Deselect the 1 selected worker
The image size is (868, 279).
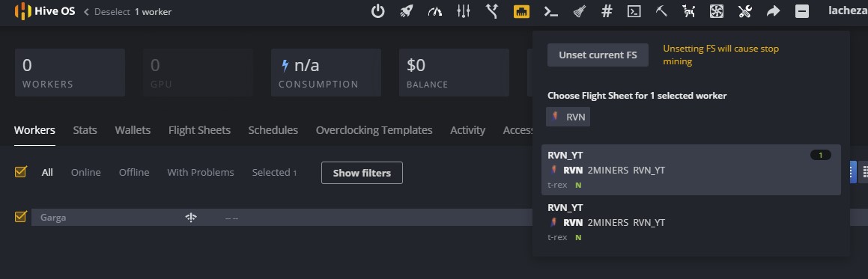point(128,12)
